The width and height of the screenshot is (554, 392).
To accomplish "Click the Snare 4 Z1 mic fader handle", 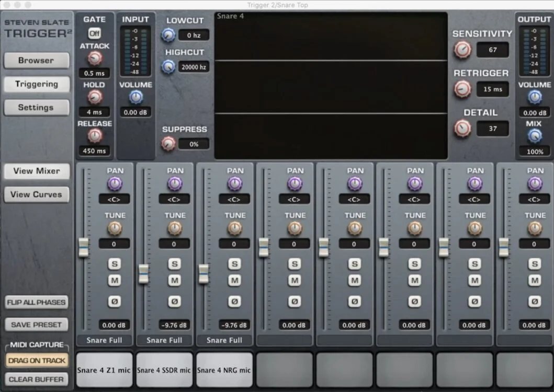I will coord(84,247).
